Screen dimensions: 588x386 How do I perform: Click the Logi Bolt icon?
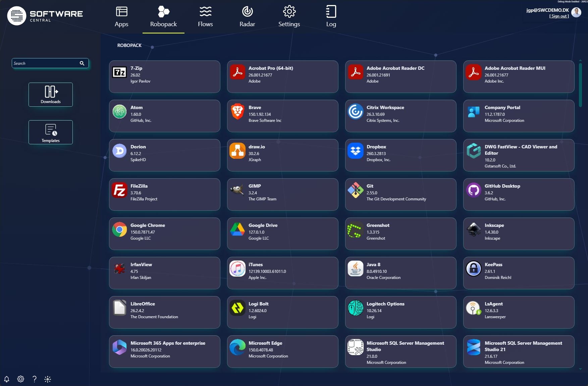click(x=237, y=308)
